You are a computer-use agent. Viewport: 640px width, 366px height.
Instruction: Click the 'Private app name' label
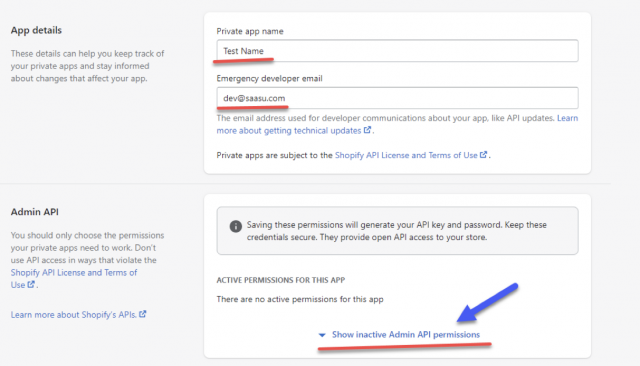[250, 31]
